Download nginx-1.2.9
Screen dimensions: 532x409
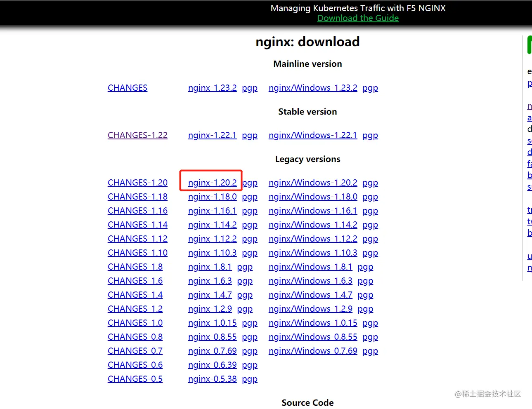(x=210, y=309)
